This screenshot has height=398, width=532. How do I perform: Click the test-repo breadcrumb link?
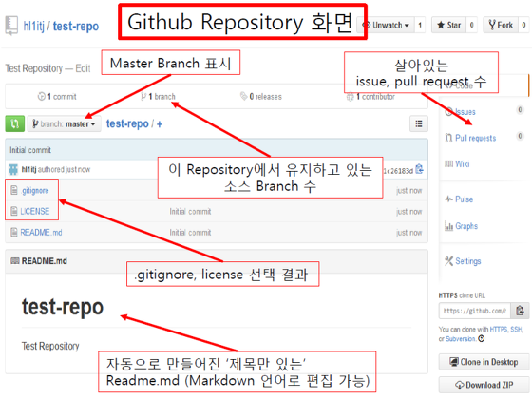click(x=127, y=123)
